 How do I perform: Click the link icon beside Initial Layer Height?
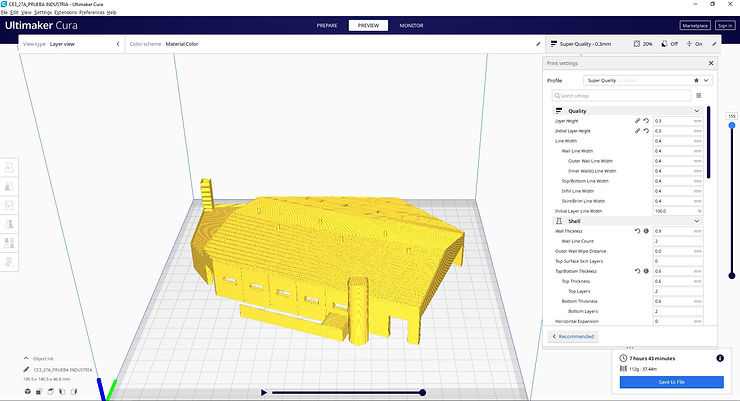(x=636, y=131)
